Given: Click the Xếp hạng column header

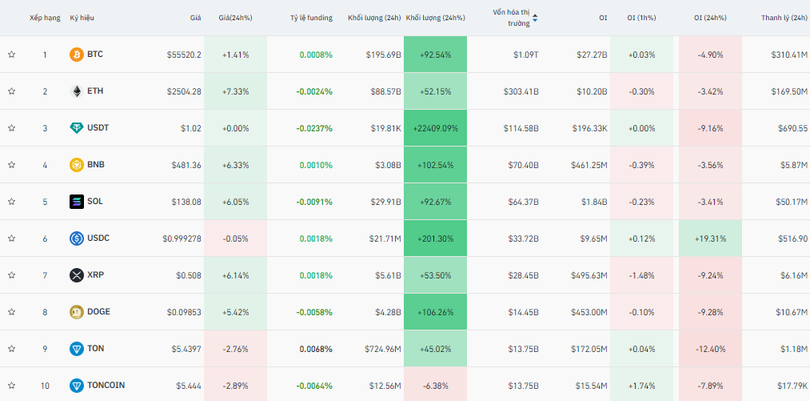Looking at the screenshot, I should tap(44, 18).
